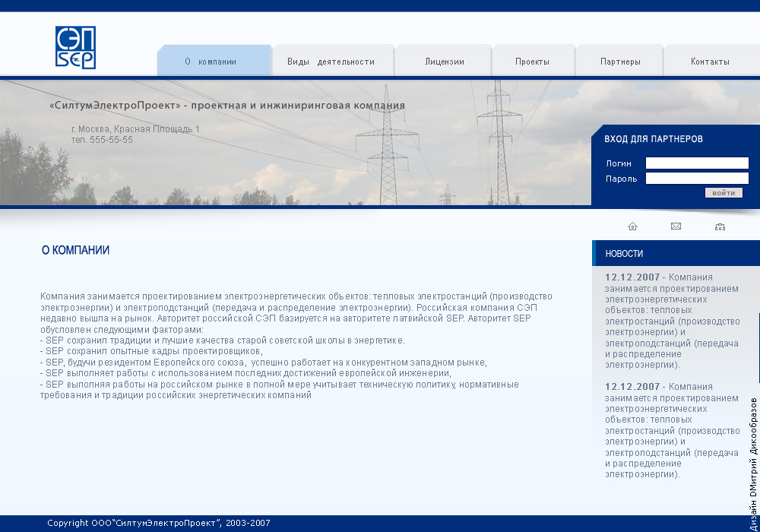This screenshot has height=532, width=760.
Task: Go to the Лицензии tab
Action: [444, 61]
